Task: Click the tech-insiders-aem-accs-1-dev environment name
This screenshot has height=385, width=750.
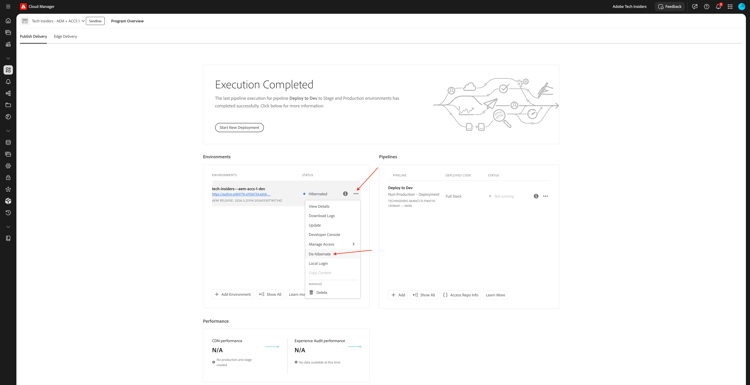Action: [238, 189]
